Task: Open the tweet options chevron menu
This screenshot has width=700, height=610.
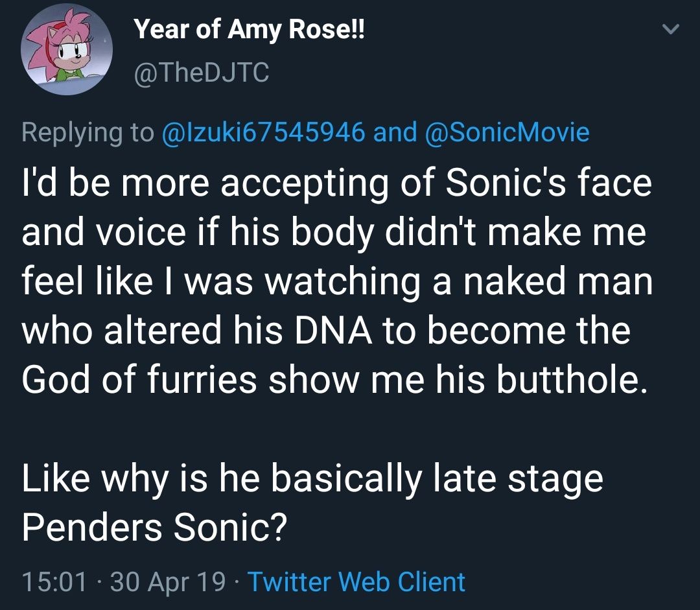Action: (672, 29)
